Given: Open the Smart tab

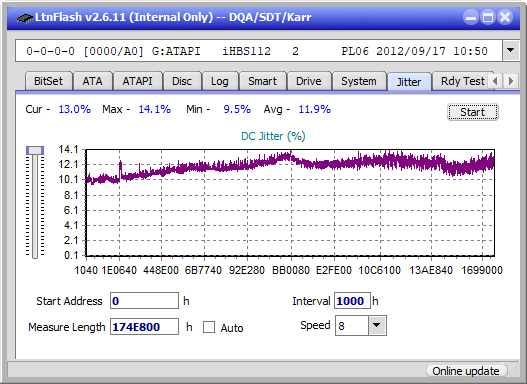Looking at the screenshot, I should (x=262, y=81).
